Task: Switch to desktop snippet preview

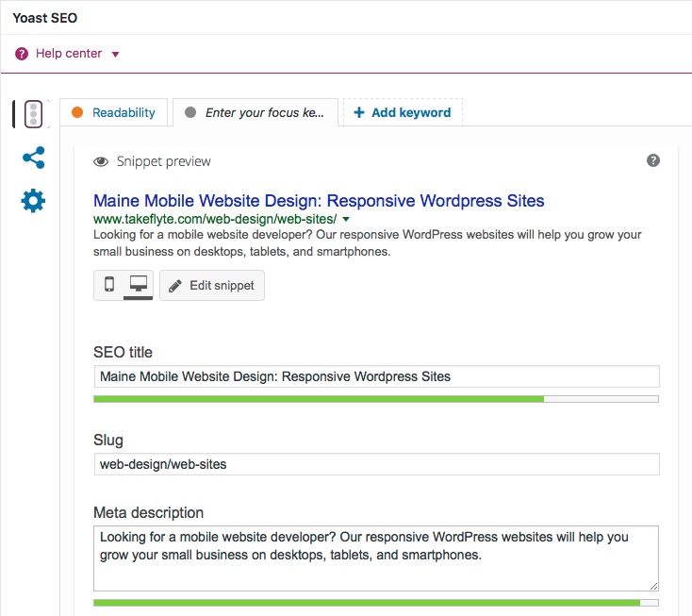Action: click(139, 284)
